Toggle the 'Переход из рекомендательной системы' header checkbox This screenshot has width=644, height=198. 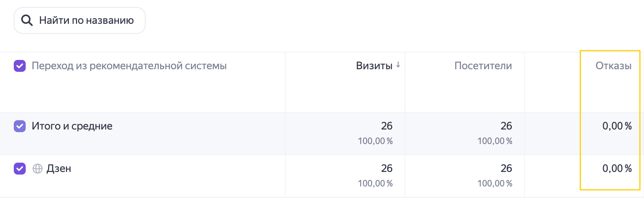[x=20, y=66]
